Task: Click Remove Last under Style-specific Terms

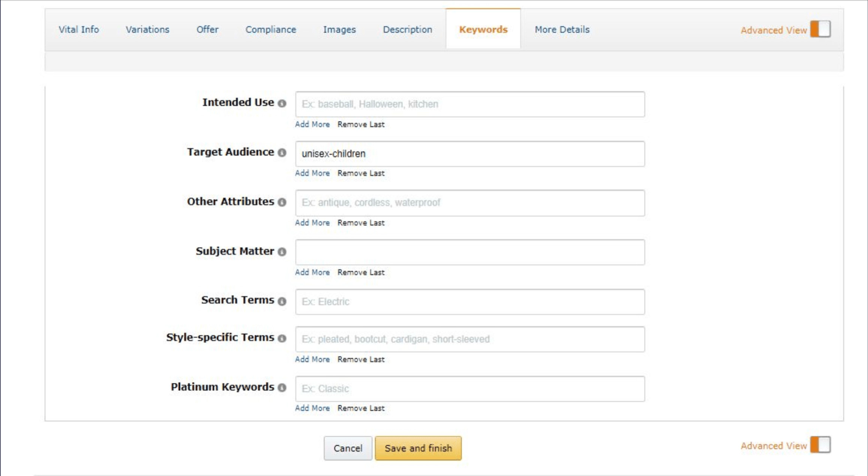Action: coord(361,359)
